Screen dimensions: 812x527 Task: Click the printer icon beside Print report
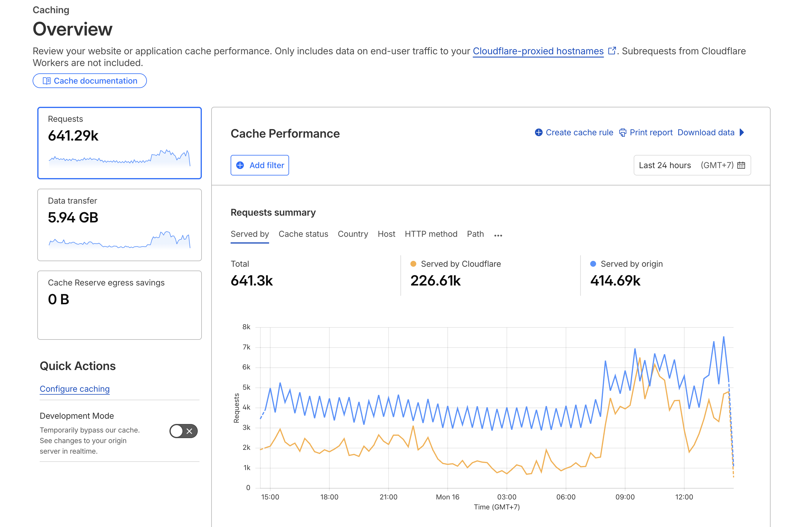tap(623, 133)
